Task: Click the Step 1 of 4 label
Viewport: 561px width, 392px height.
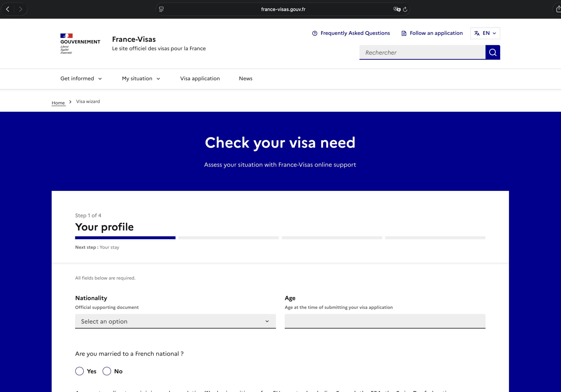Action: tap(88, 215)
